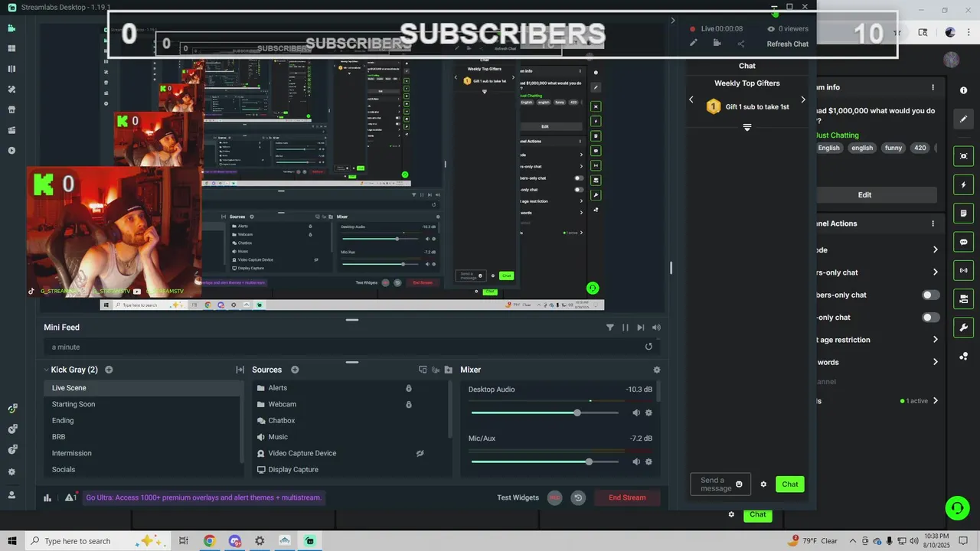This screenshot has width=980, height=551.
Task: Toggle the subscribers-only chat switch
Action: click(930, 295)
